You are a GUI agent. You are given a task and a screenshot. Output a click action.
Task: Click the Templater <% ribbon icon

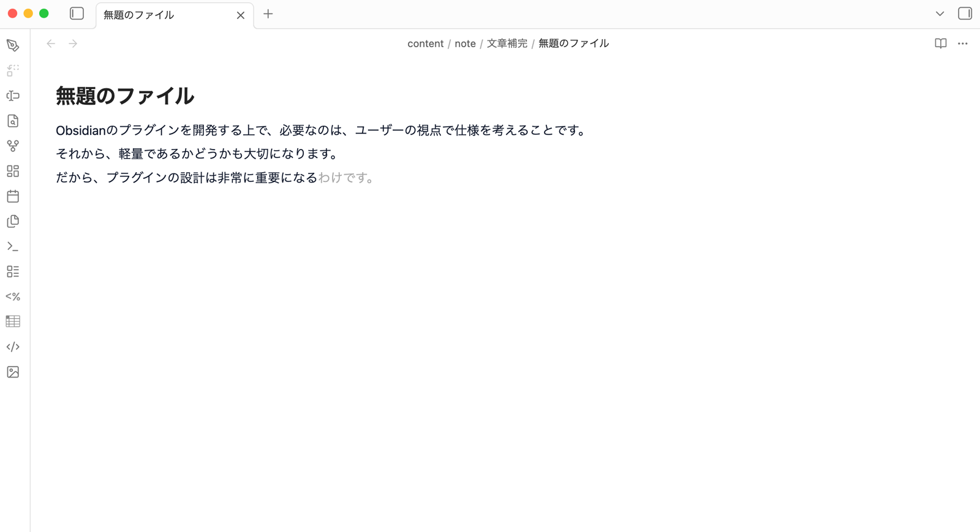pos(13,297)
